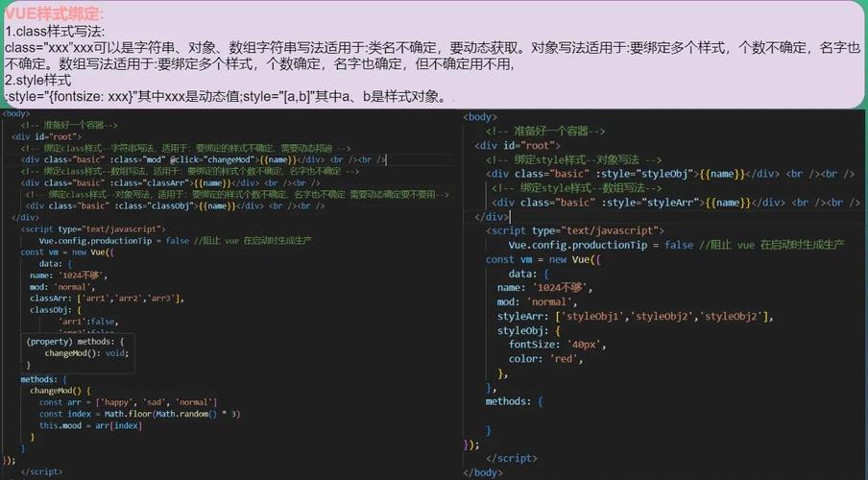Click the comment "绑定class样式--数组写法" line
Screen dimensions: 868x480
(190, 171)
